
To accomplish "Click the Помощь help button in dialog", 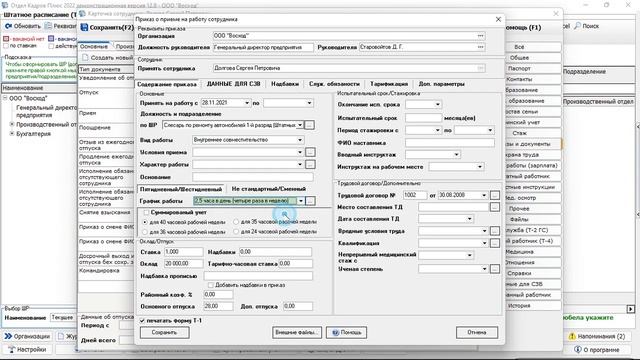I will [346, 332].
